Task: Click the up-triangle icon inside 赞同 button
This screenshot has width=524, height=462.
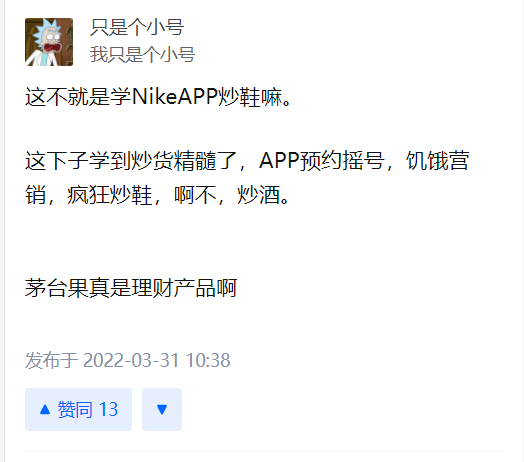Action: click(x=45, y=410)
